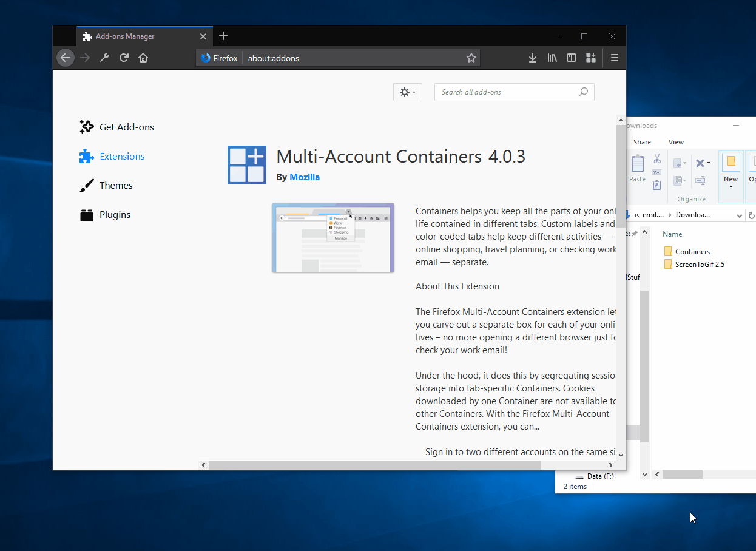This screenshot has width=756, height=551.
Task: Open the Firefox hamburger menu
Action: coord(614,58)
